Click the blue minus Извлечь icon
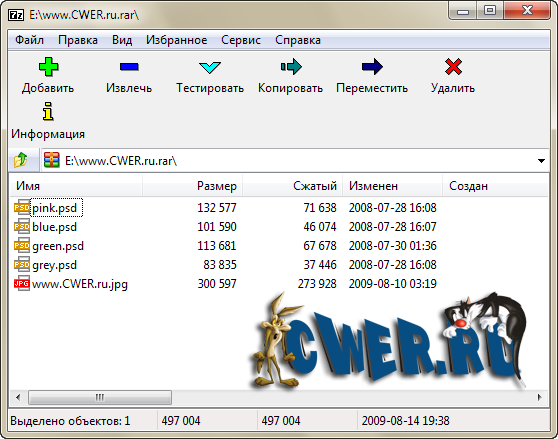Screen dimensions: 558x439 [129, 67]
